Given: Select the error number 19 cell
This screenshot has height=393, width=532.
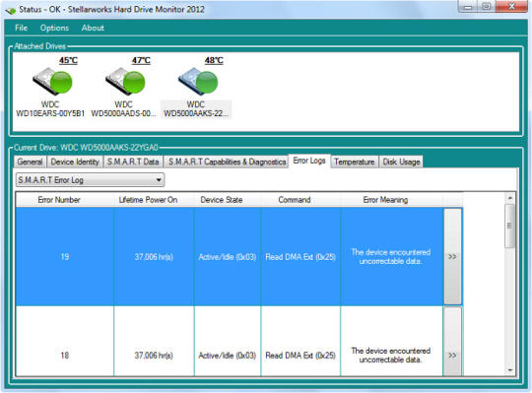Looking at the screenshot, I should (x=65, y=257).
